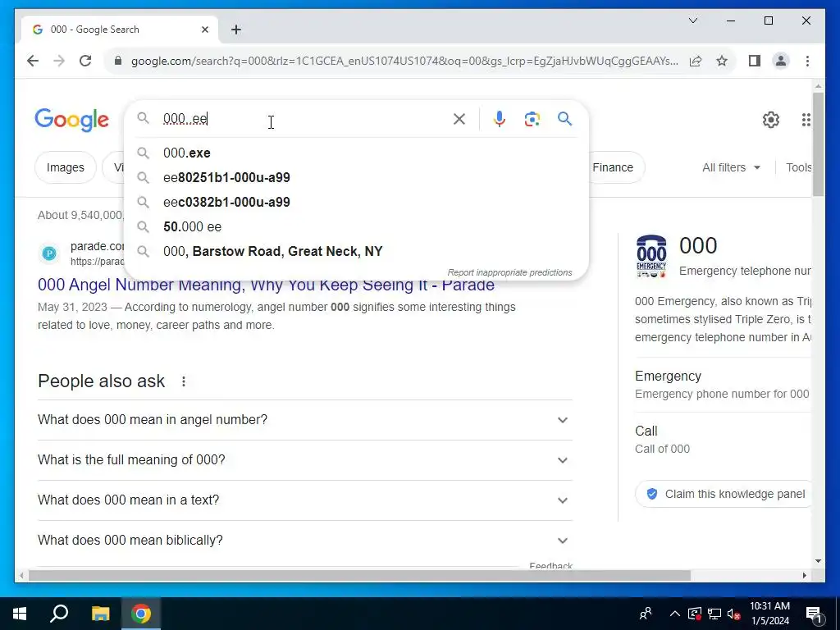This screenshot has width=840, height=630.
Task: Open the Windows Start menu
Action: (x=20, y=614)
